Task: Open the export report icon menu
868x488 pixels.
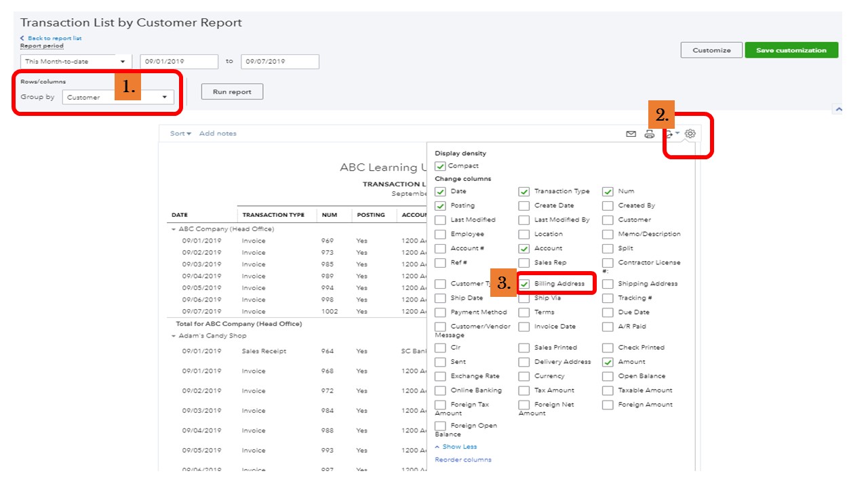Action: tap(671, 134)
